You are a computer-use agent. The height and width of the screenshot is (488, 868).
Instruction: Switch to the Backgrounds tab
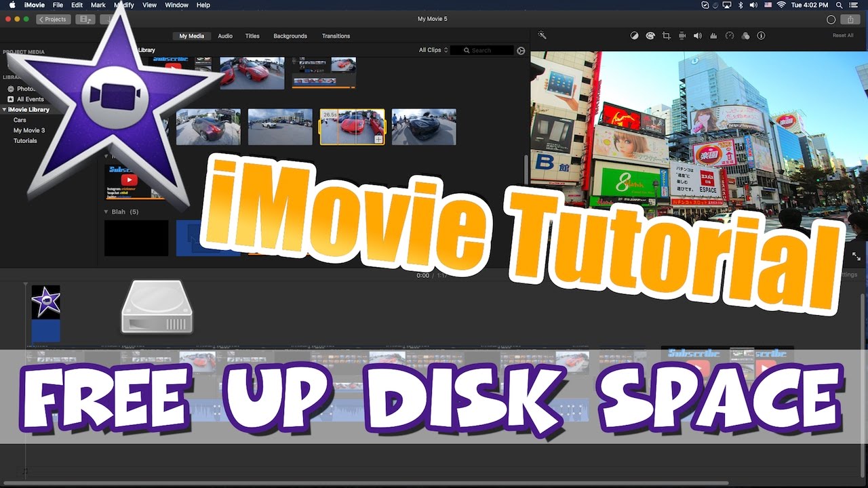coord(290,36)
